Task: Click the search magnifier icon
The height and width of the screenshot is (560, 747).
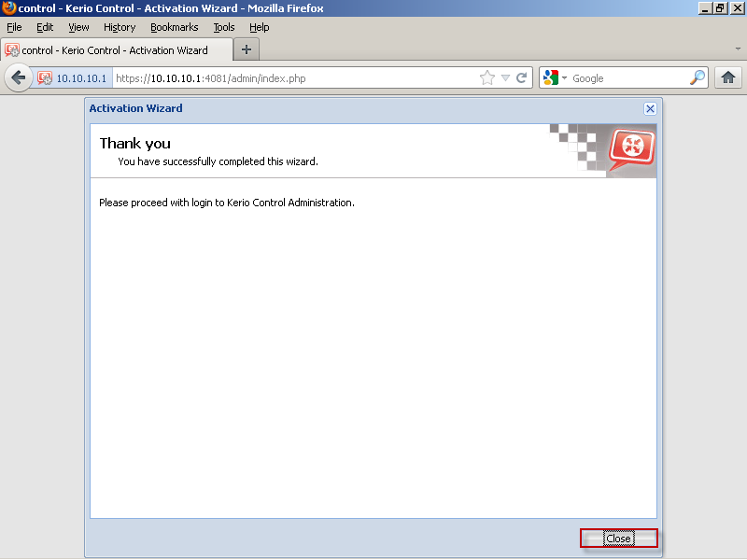Action: [698, 77]
